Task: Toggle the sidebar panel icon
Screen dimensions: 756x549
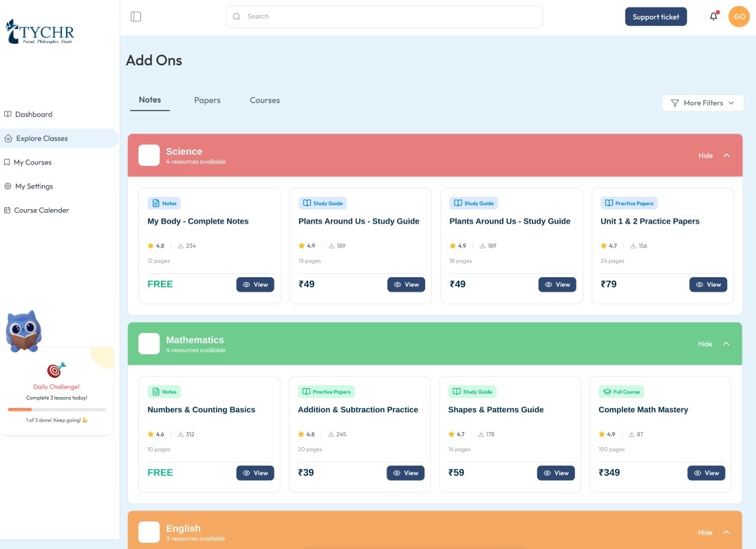Action: [x=136, y=17]
